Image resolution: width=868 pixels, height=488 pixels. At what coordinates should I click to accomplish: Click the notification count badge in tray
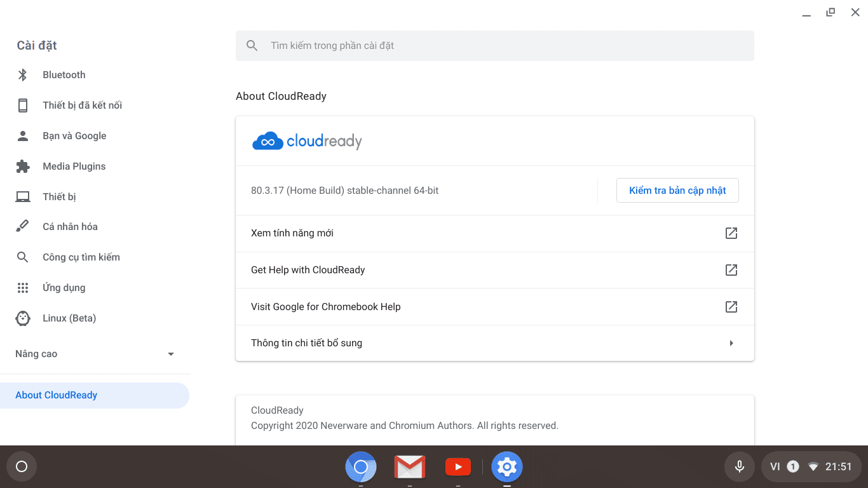tap(793, 467)
